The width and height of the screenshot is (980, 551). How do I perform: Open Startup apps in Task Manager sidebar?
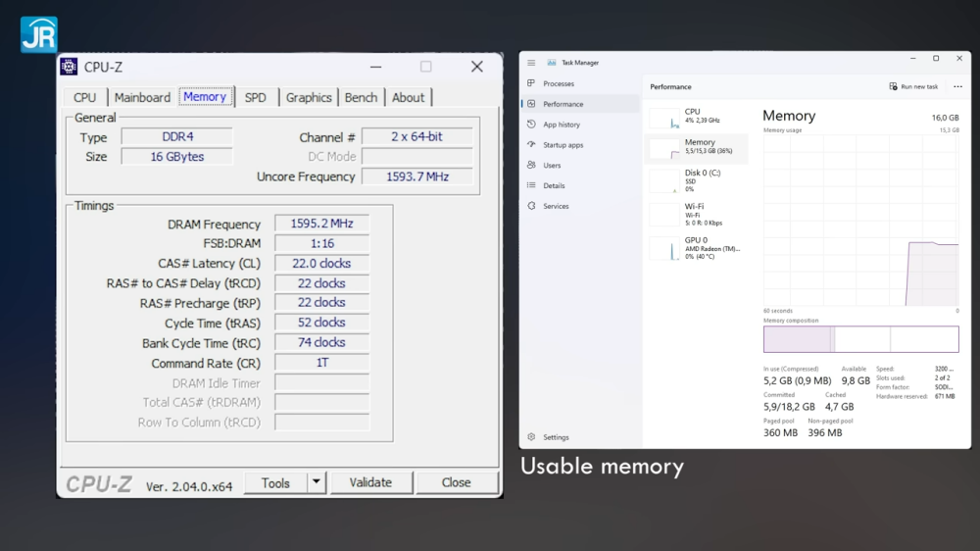tap(579, 144)
